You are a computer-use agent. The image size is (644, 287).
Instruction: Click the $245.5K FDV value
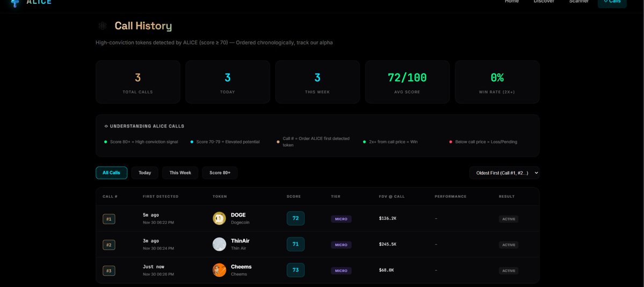[x=388, y=245]
